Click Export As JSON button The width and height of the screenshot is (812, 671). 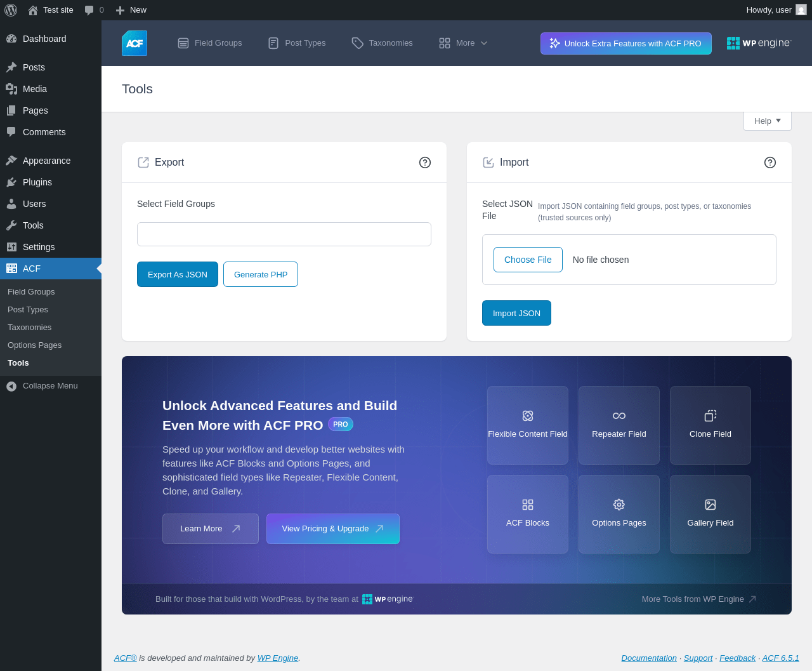(x=178, y=274)
